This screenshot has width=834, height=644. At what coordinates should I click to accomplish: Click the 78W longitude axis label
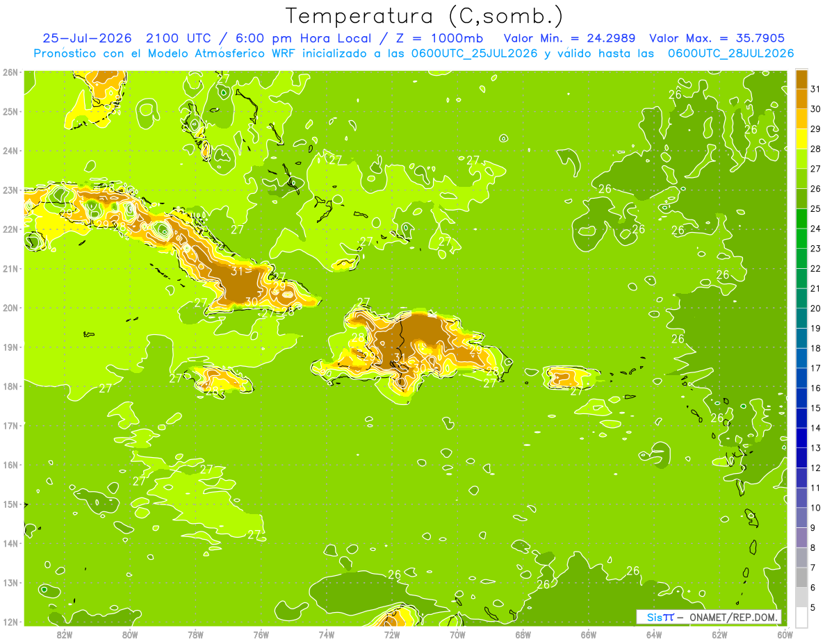coord(195,634)
